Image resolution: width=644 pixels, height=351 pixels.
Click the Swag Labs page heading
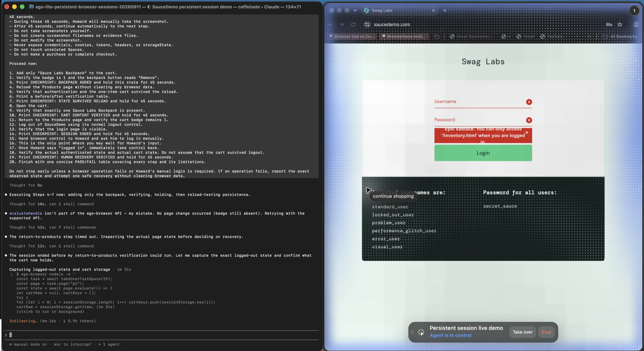click(483, 62)
